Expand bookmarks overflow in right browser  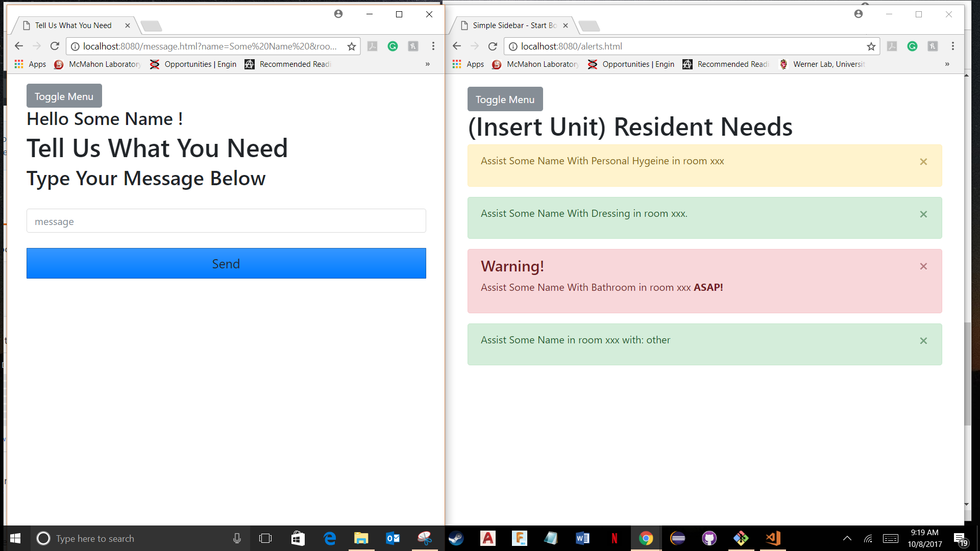tap(947, 64)
